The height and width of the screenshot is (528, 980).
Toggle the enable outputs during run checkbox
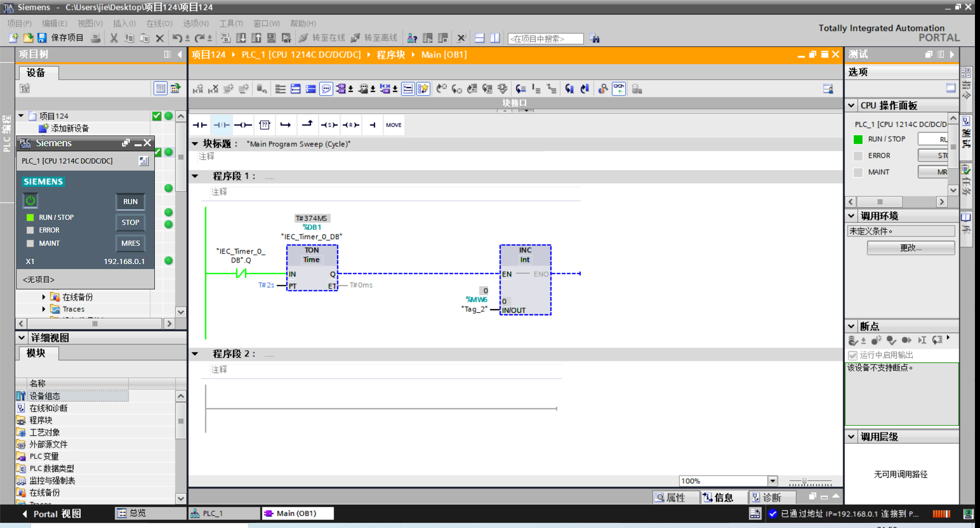pos(853,355)
